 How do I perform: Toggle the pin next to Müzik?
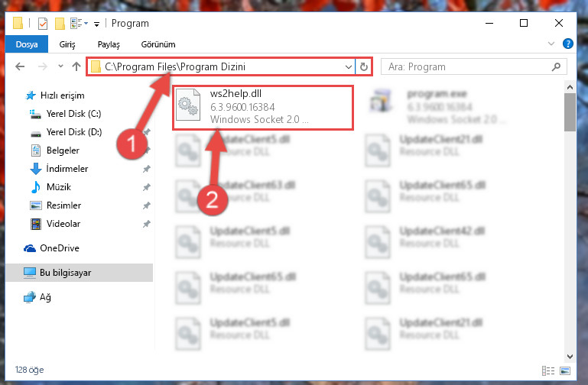[x=146, y=187]
